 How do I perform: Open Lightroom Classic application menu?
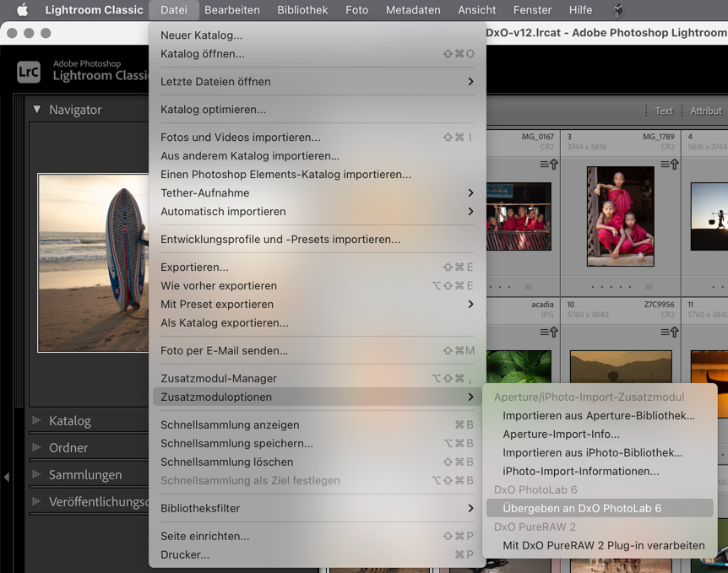point(94,10)
